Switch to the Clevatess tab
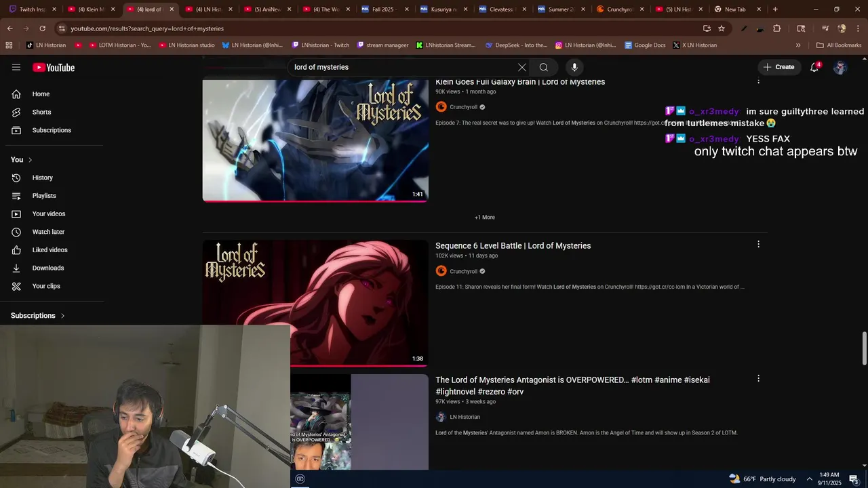Viewport: 868px width, 488px height. [502, 9]
